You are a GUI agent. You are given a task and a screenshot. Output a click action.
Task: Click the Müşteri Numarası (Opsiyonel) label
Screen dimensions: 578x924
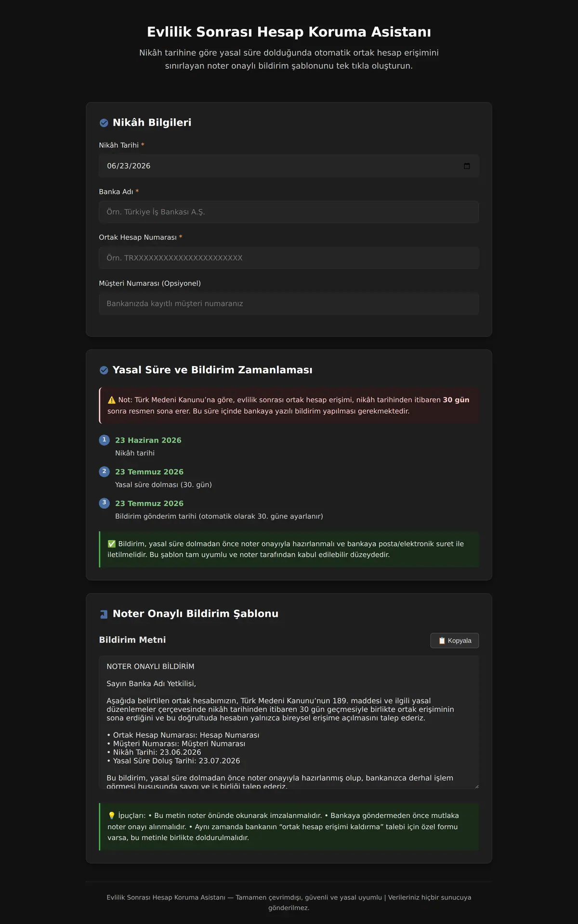pyautogui.click(x=150, y=284)
